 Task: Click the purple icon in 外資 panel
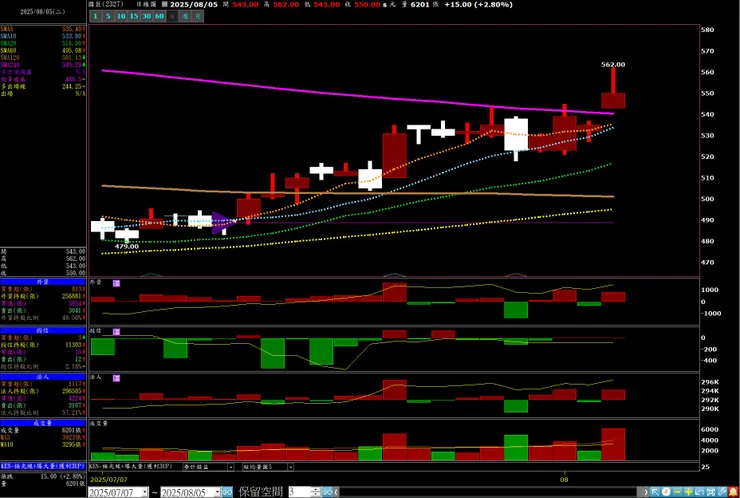coord(117,283)
